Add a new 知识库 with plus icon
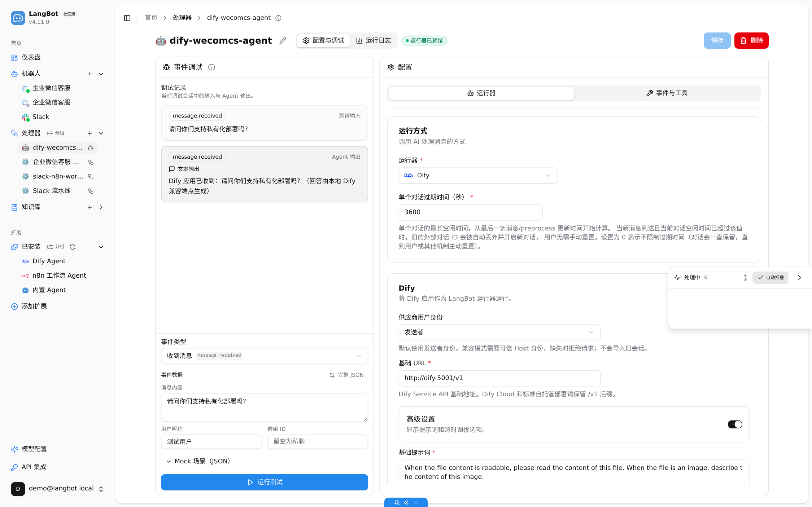812x507 pixels. tap(90, 207)
